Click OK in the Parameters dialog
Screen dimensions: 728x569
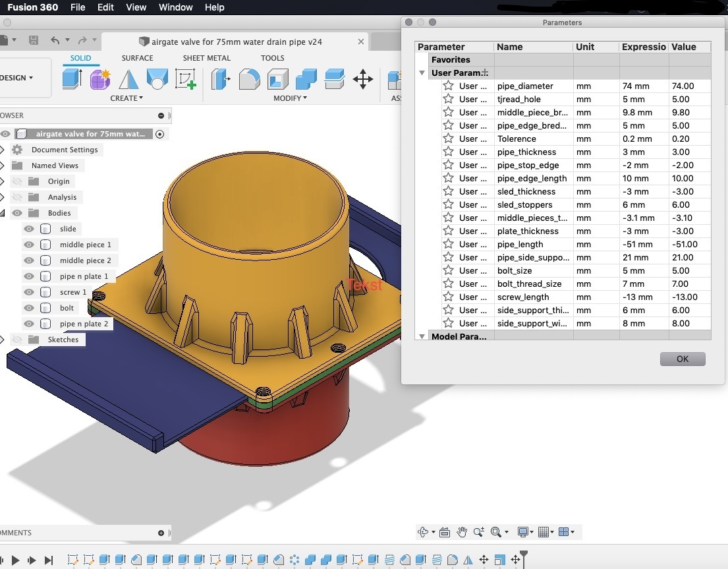682,359
